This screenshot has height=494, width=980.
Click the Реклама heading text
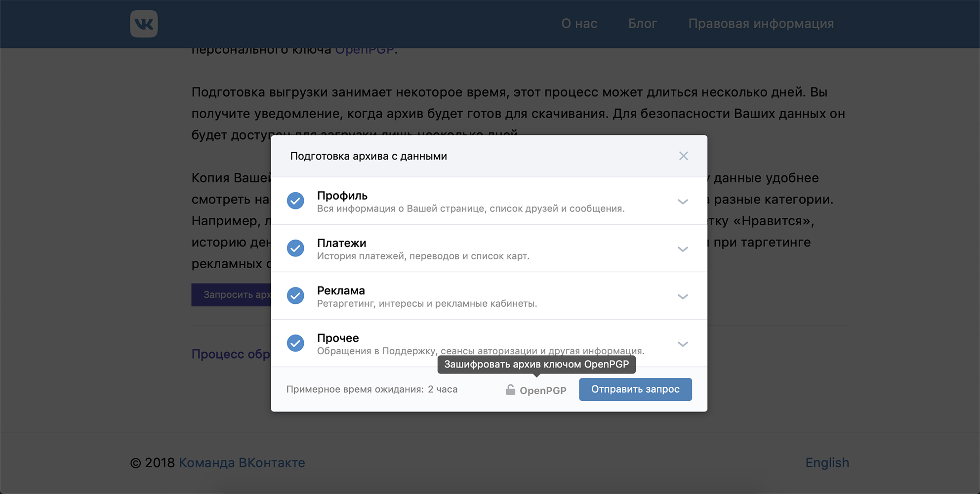coord(341,290)
